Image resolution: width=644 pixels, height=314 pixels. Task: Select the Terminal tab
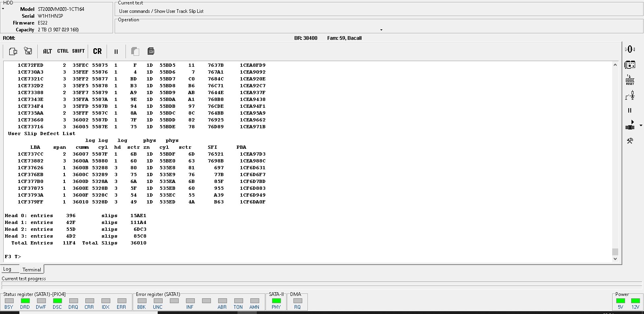32,269
